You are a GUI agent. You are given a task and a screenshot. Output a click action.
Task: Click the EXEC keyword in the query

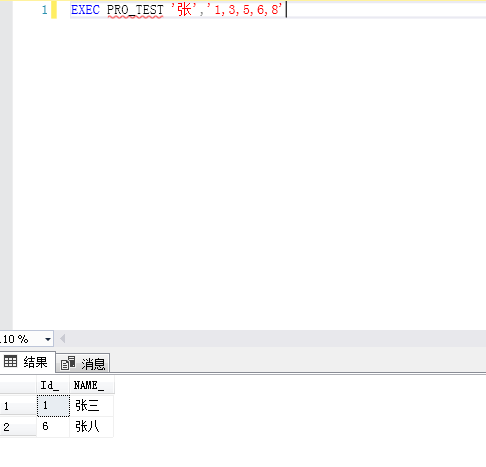tap(85, 10)
